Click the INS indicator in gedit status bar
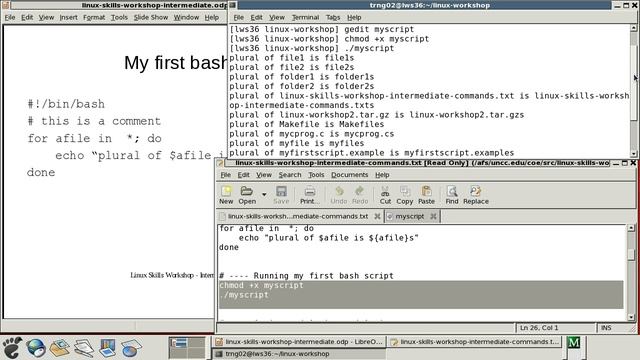This screenshot has width=640, height=360. click(x=606, y=328)
